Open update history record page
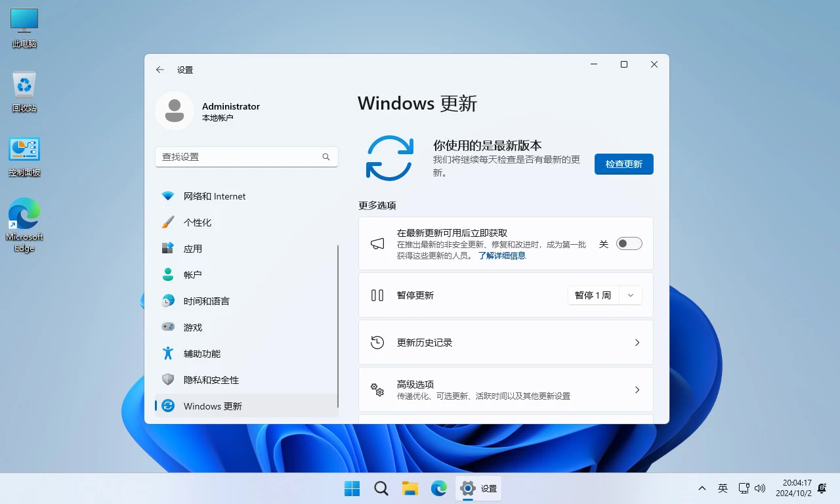The width and height of the screenshot is (840, 504). pos(505,343)
